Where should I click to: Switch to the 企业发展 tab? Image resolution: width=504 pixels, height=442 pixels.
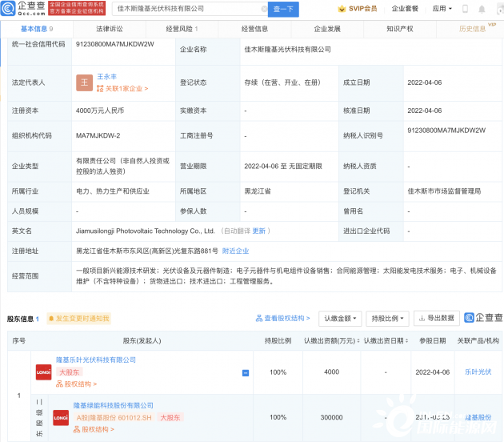[x=327, y=29]
